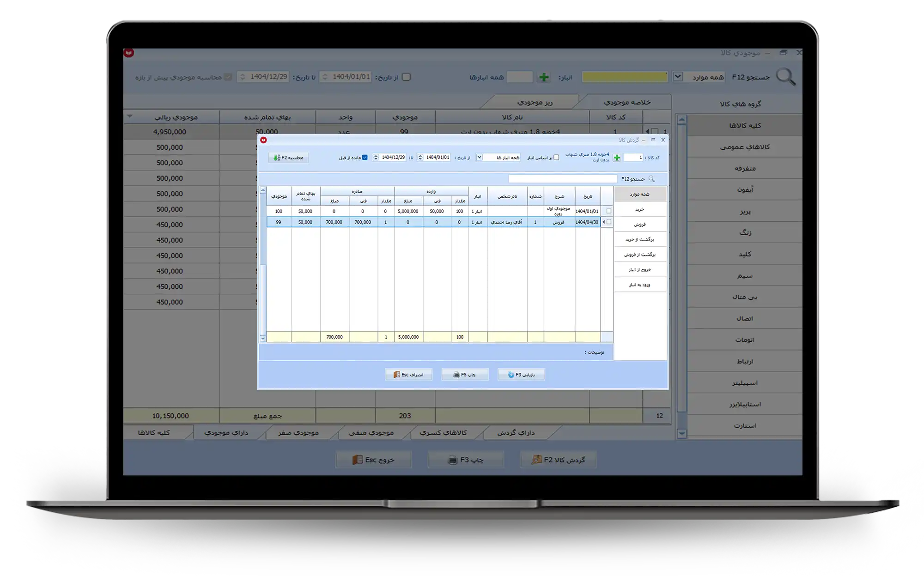Select the متفرقه product group

pyautogui.click(x=745, y=168)
